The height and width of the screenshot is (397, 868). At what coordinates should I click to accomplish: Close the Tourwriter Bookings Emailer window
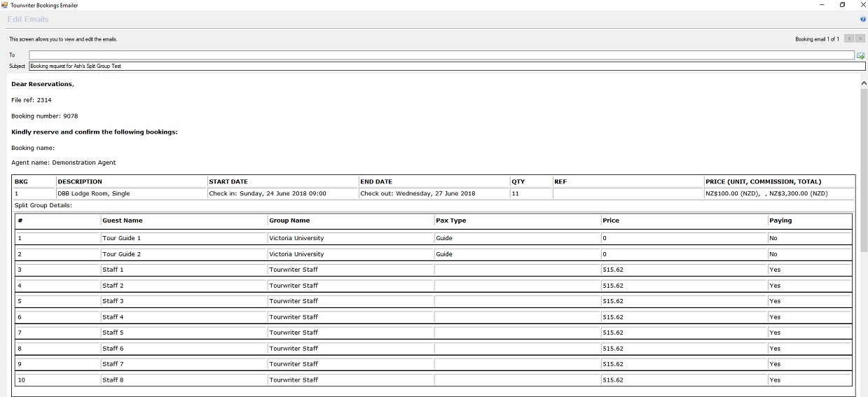[x=862, y=5]
